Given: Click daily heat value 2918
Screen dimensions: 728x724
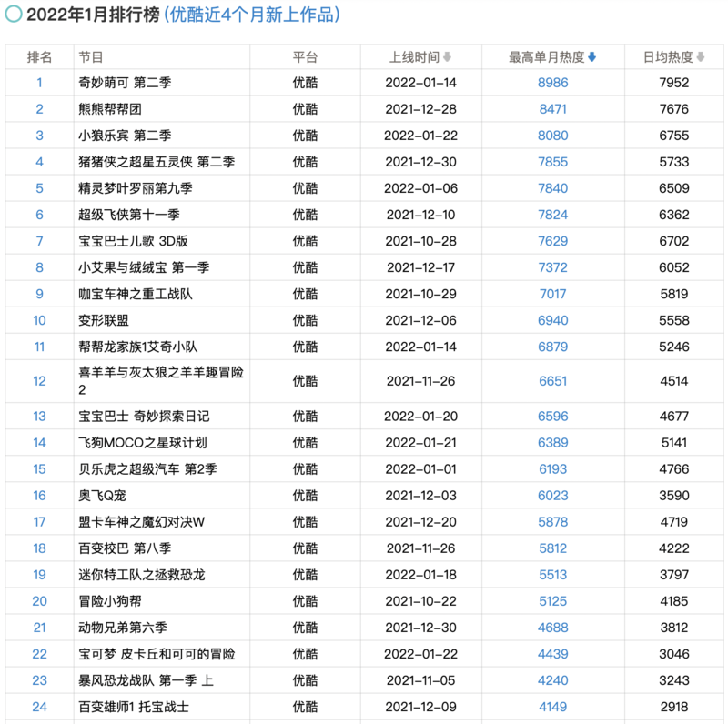Looking at the screenshot, I should [x=674, y=707].
